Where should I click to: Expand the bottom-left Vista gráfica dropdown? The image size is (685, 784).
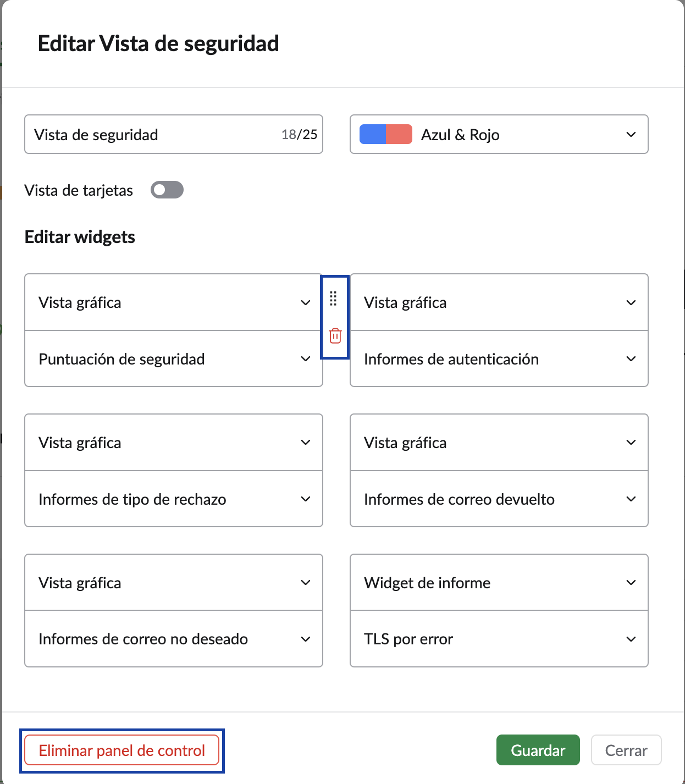coord(306,583)
